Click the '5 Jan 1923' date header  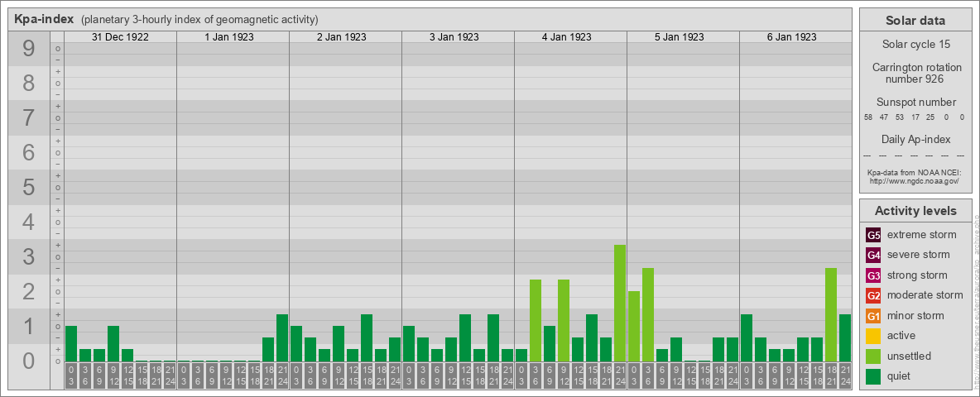[680, 37]
